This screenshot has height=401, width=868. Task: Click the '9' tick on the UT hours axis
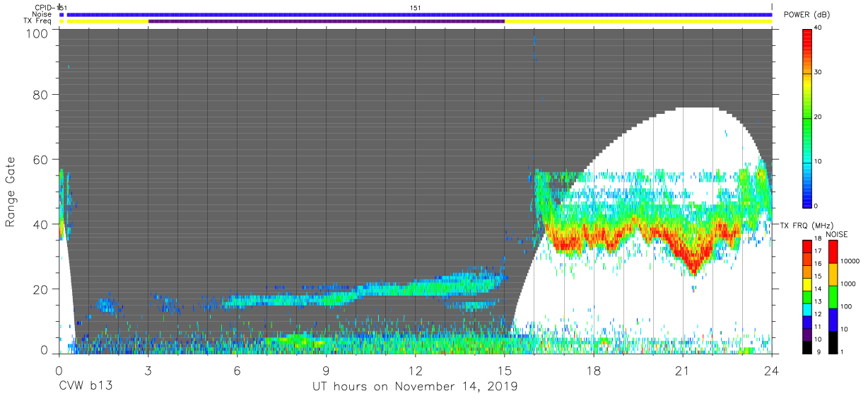coord(327,370)
